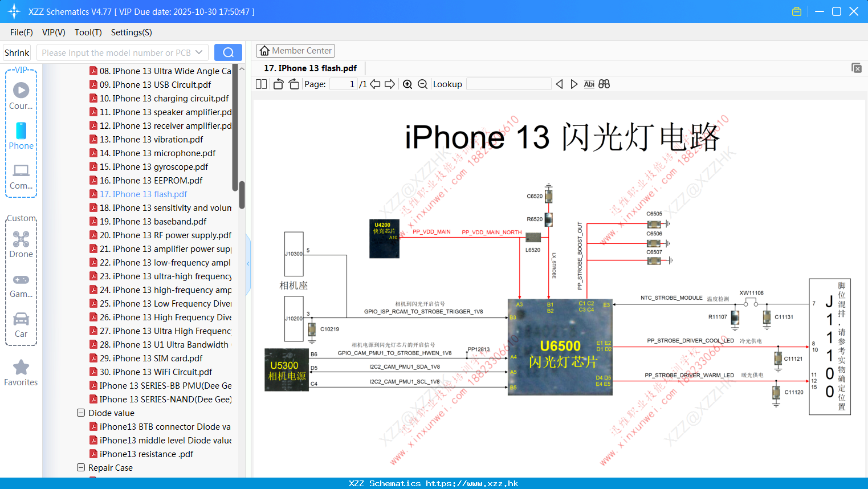Click inside the model number search field

[x=116, y=52]
